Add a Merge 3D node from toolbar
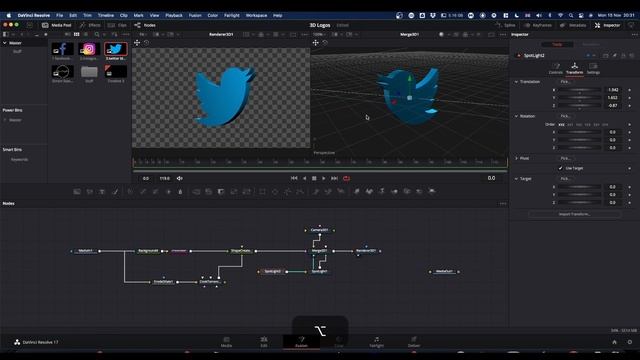Screen dimensions: 640x360 (x=394, y=191)
